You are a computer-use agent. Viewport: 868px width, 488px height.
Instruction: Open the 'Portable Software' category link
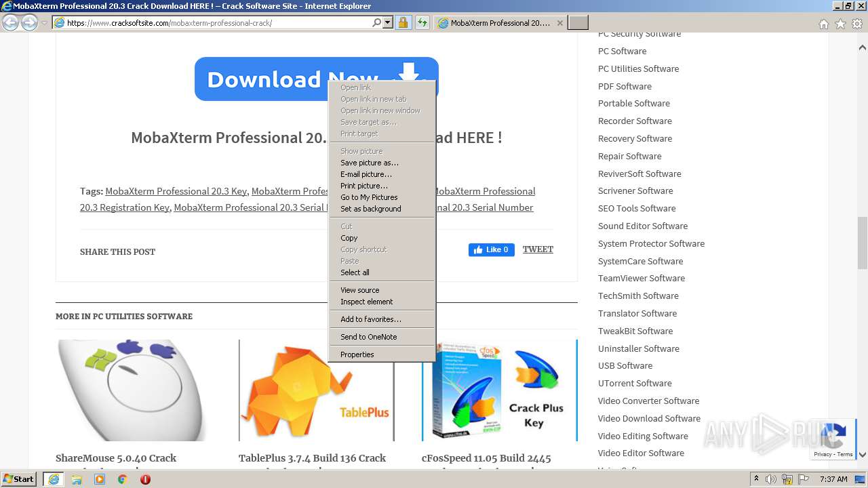pos(634,103)
